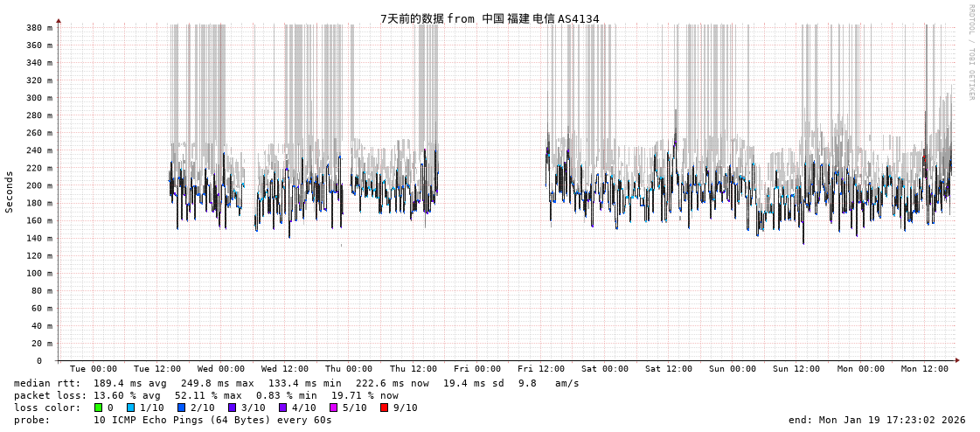The image size is (980, 432).
Task: Click the graph title mentioning AS4134
Action: [x=490, y=18]
